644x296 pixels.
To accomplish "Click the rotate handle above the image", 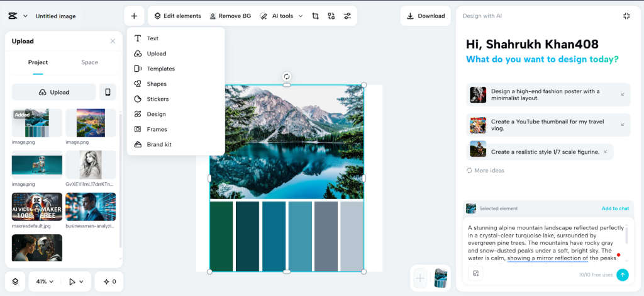I will (287, 76).
